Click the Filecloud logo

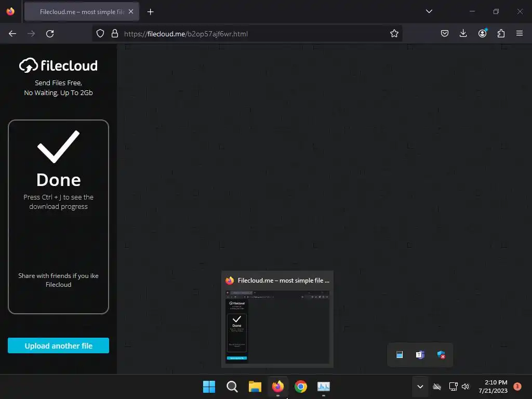pyautogui.click(x=58, y=65)
